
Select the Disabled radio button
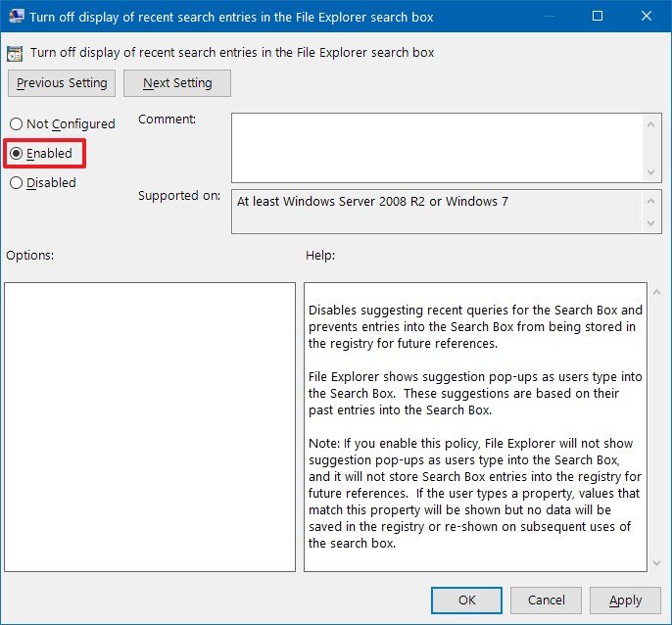point(16,183)
